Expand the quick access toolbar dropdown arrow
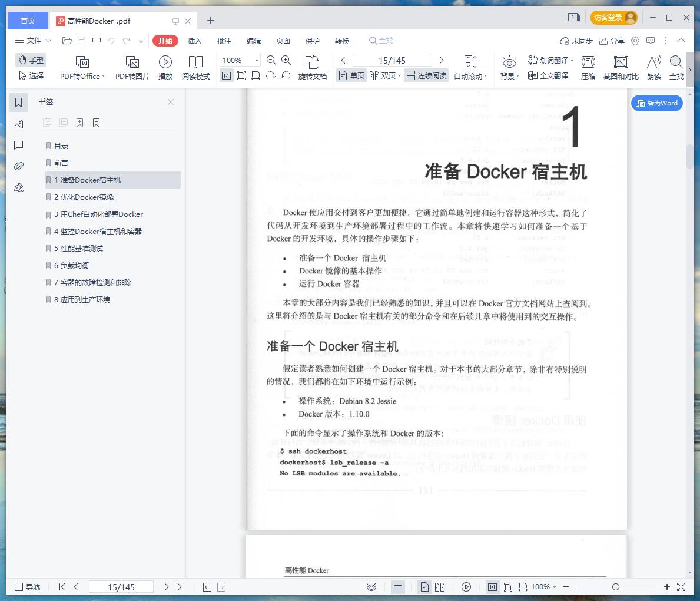This screenshot has width=700, height=601. (x=141, y=41)
